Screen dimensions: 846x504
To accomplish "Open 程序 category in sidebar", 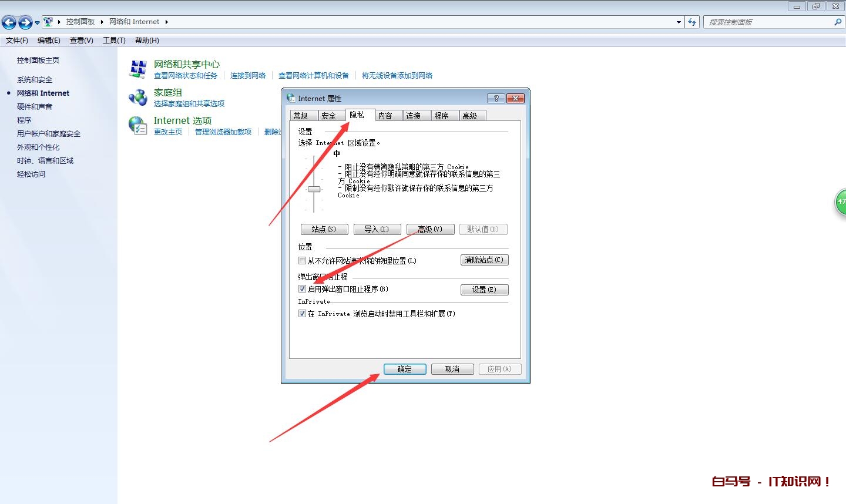I will [x=24, y=120].
